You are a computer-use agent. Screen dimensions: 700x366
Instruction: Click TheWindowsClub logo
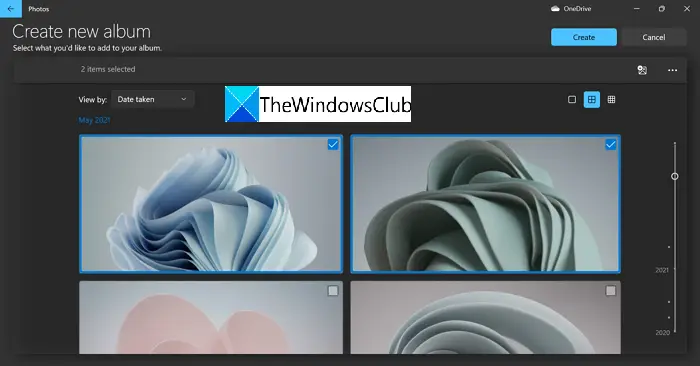(x=318, y=104)
